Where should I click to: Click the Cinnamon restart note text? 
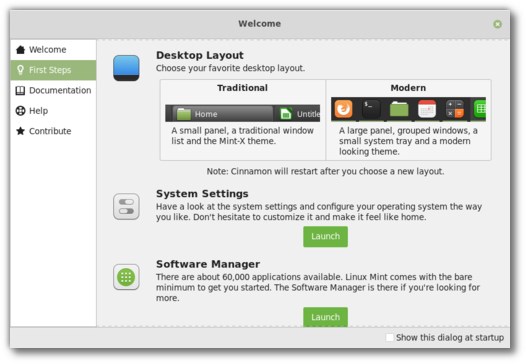(325, 171)
